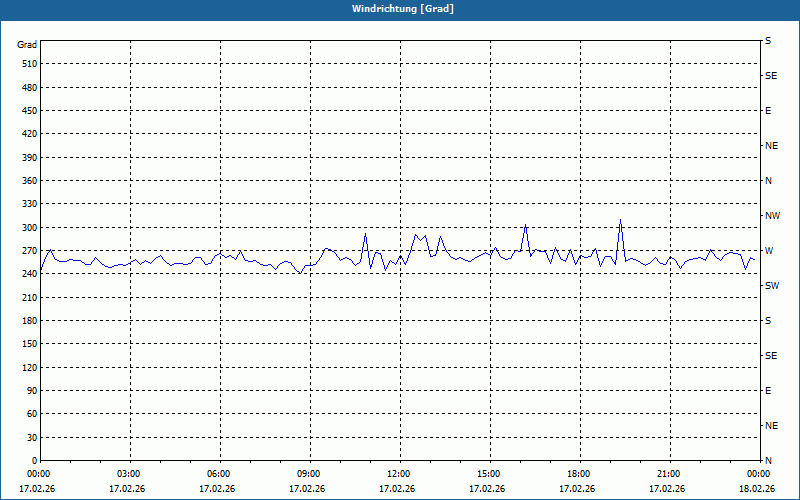This screenshot has width=800, height=500.
Task: Click the data spike between 09:00 and 12:00
Action: (365, 234)
